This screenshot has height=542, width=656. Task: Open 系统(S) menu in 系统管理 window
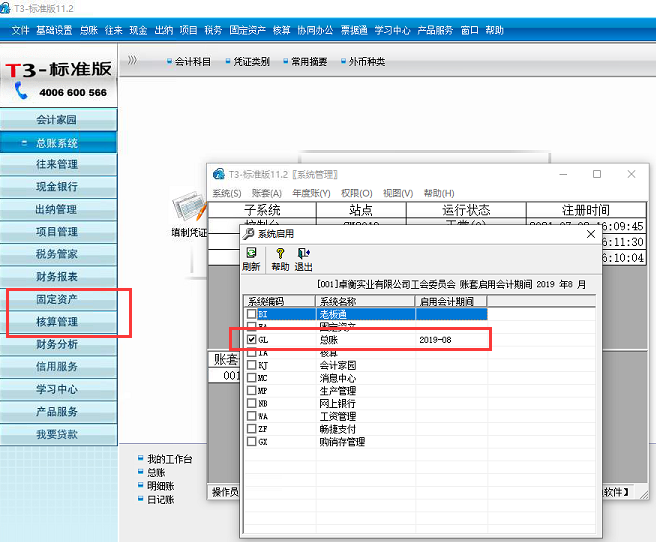tap(227, 193)
